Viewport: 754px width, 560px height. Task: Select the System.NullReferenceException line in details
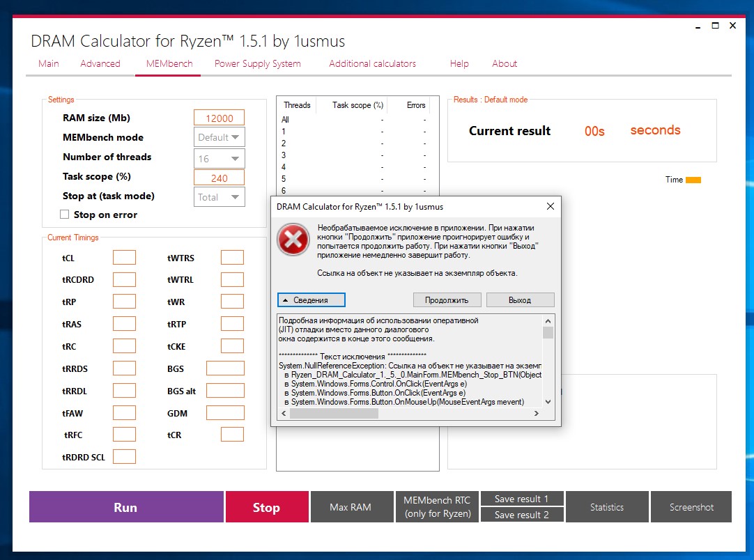410,366
